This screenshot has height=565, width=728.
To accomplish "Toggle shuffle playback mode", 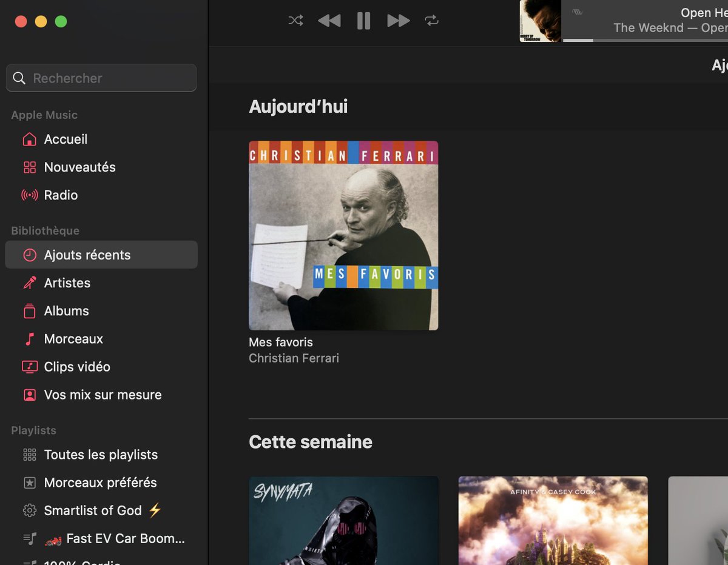I will pos(295,20).
